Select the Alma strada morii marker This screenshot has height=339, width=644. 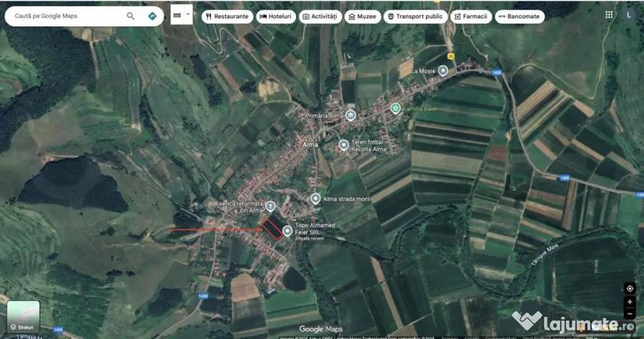tap(315, 198)
